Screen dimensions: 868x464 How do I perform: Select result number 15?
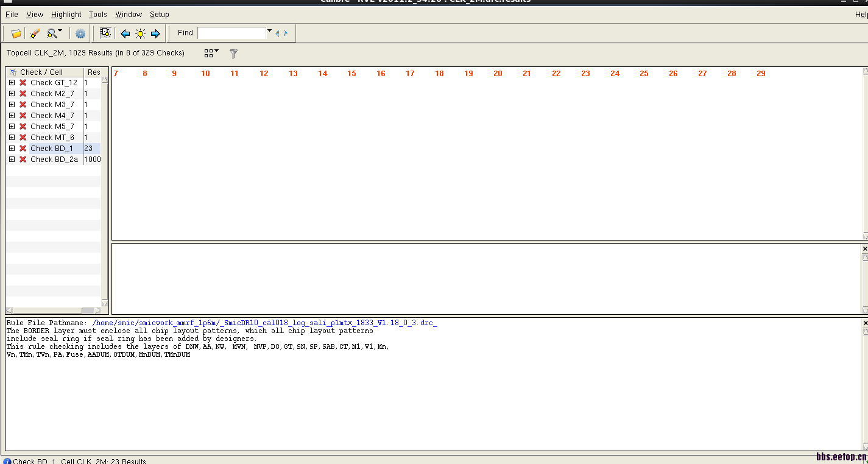click(351, 74)
